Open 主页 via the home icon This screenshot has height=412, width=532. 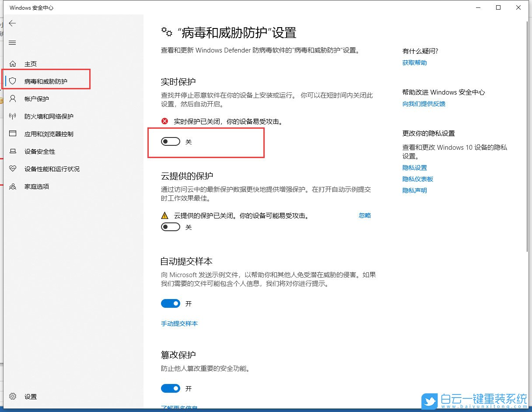pyautogui.click(x=13, y=63)
